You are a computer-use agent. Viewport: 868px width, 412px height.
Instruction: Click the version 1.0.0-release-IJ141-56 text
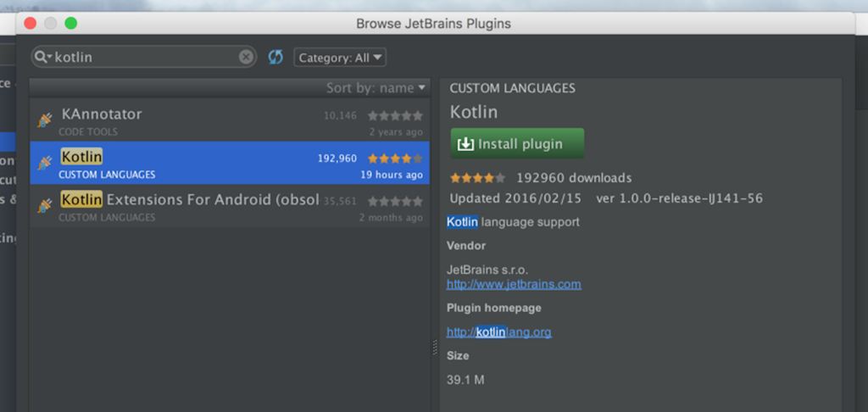click(x=679, y=198)
